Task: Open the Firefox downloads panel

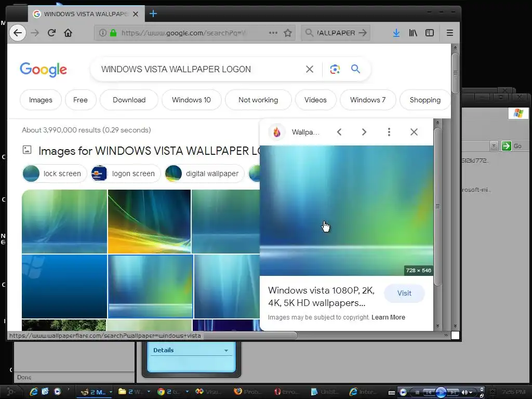Action: point(396,33)
